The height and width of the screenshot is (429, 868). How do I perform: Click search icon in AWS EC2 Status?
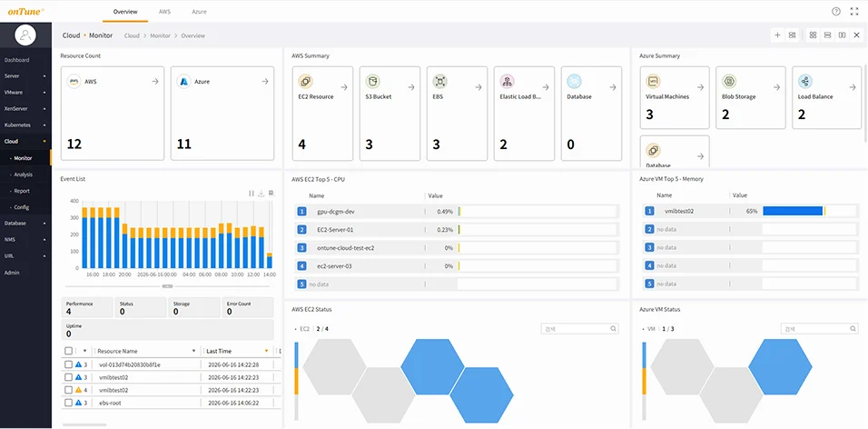click(613, 329)
